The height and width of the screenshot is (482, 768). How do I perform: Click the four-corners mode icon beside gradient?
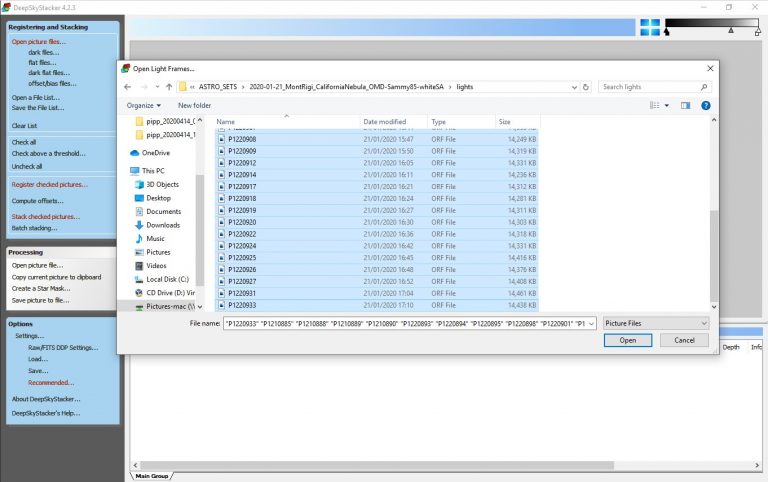tap(650, 27)
